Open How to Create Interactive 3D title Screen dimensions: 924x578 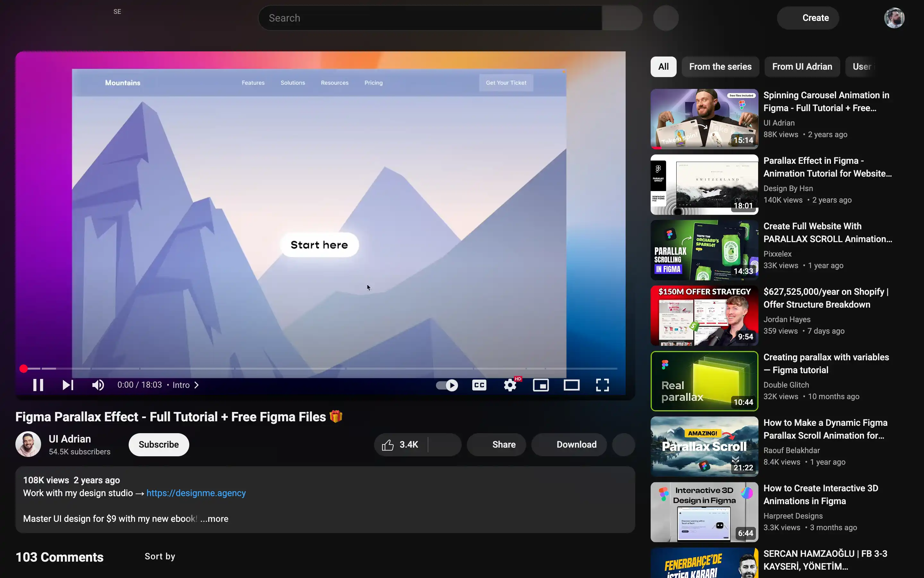820,495
